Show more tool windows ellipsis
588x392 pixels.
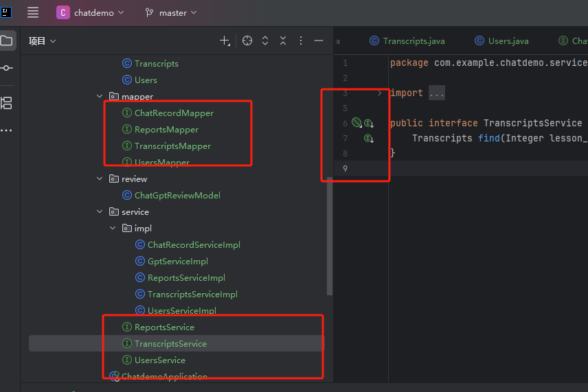6,130
